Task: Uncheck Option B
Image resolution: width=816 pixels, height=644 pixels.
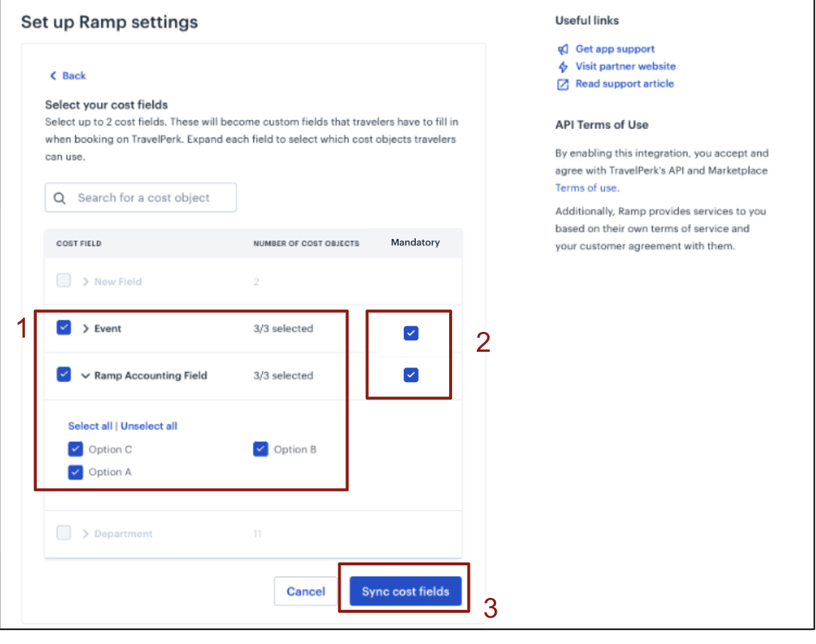Action: tap(260, 449)
